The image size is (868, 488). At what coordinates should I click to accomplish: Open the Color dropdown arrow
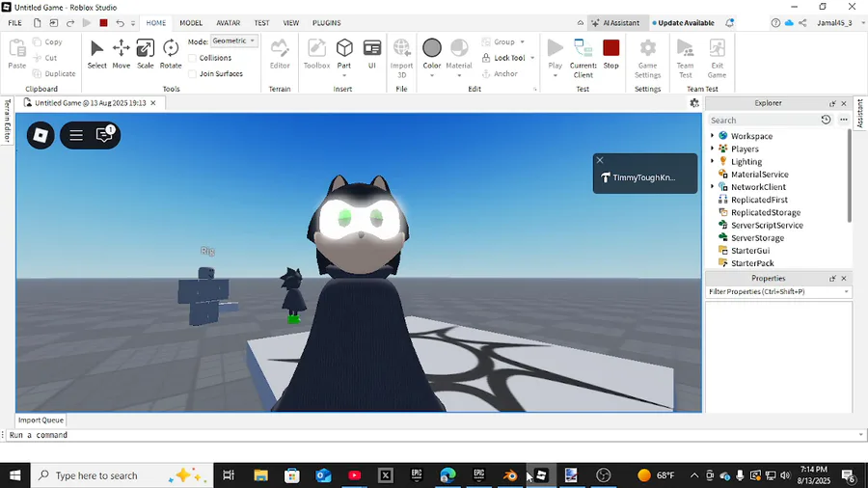(x=432, y=75)
